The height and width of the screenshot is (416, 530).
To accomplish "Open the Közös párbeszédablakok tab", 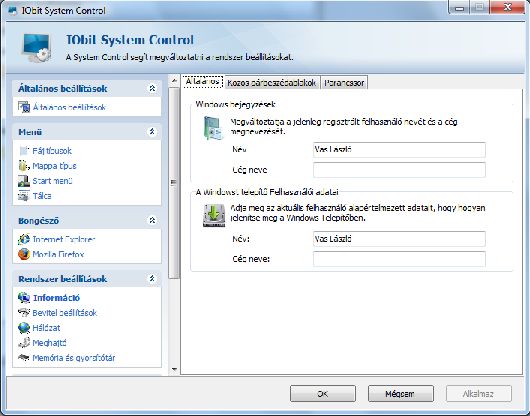I will click(272, 83).
